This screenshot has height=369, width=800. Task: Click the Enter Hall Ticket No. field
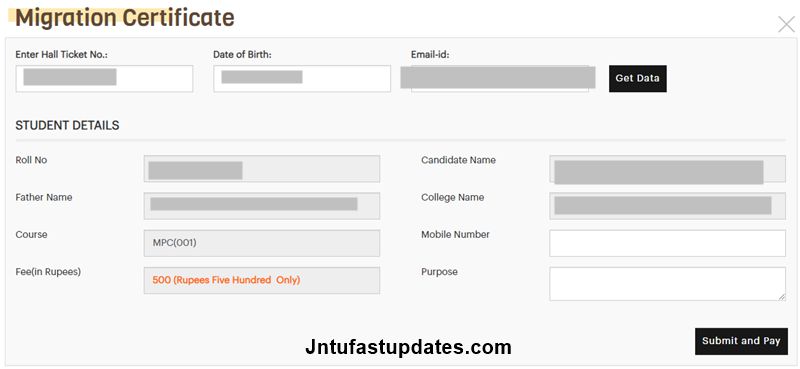pyautogui.click(x=104, y=79)
